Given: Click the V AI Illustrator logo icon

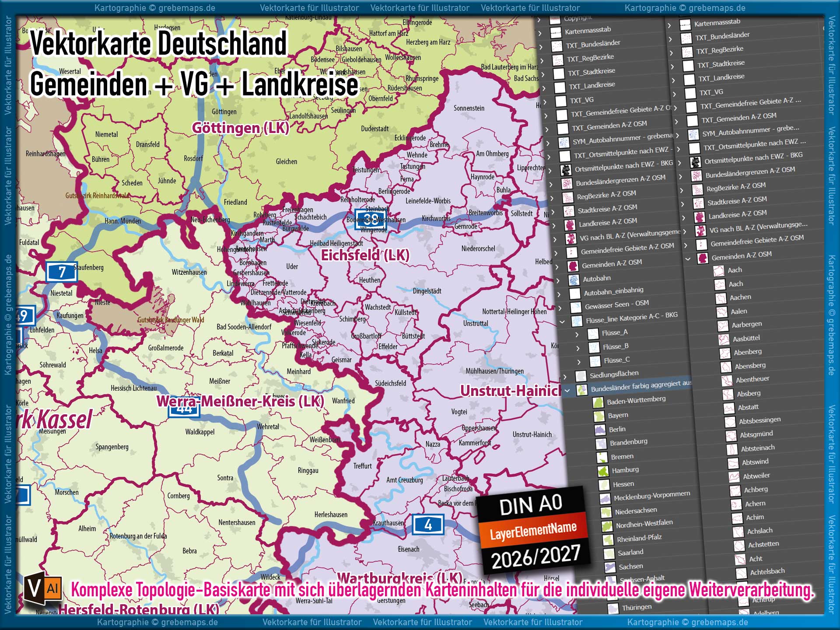Looking at the screenshot, I should 42,589.
